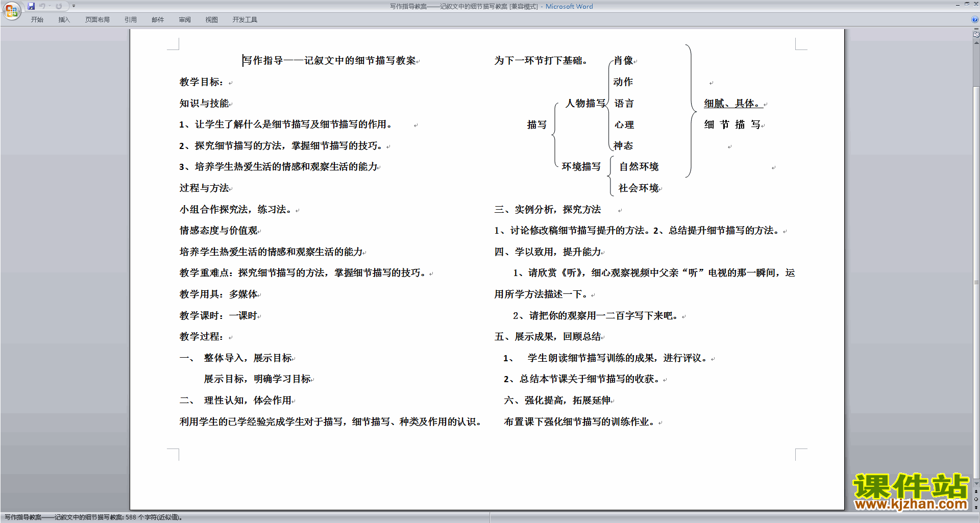Viewport: 980px width, 523px height.
Task: Click the vertical scrollbar up arrow
Action: pos(976,42)
